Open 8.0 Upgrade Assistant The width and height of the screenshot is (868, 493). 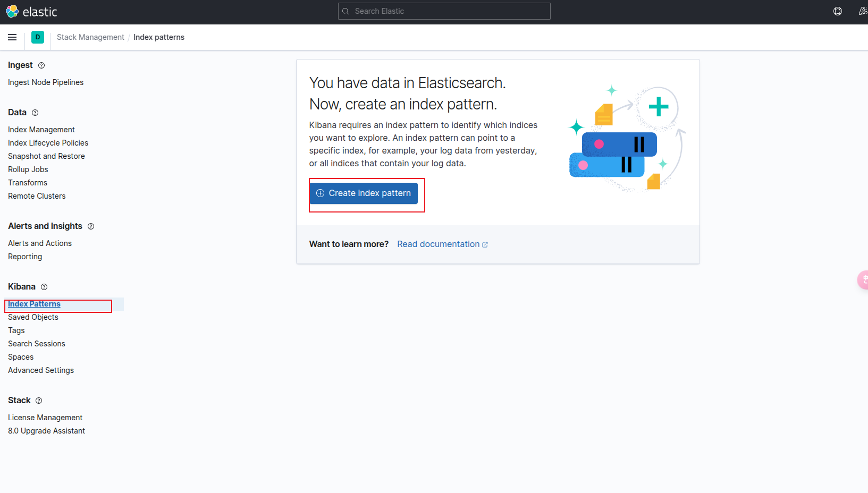[x=46, y=431]
